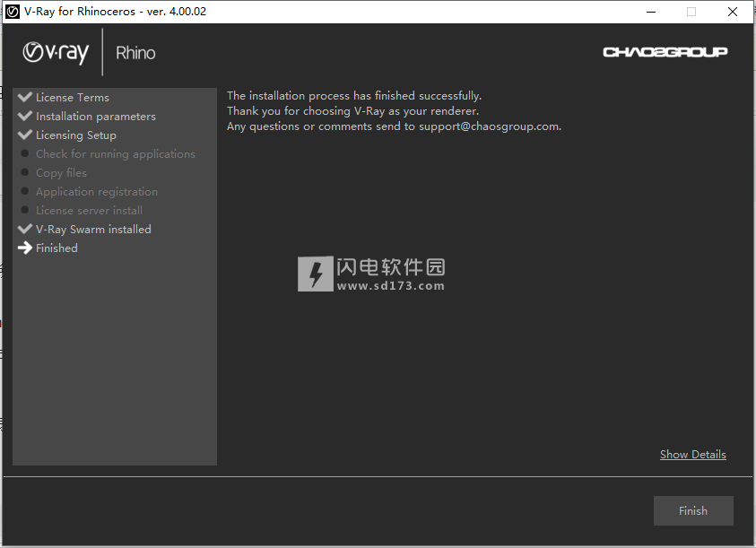Select the License Terms step

73,98
